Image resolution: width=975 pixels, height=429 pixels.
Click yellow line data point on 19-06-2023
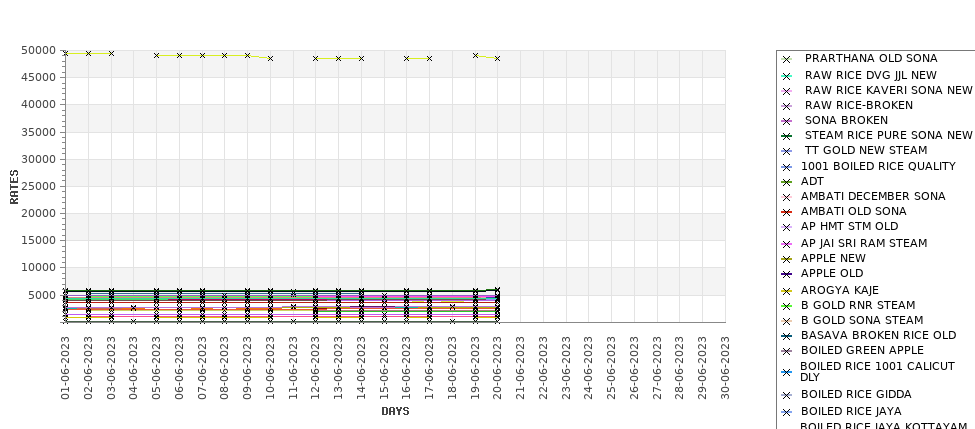475,55
